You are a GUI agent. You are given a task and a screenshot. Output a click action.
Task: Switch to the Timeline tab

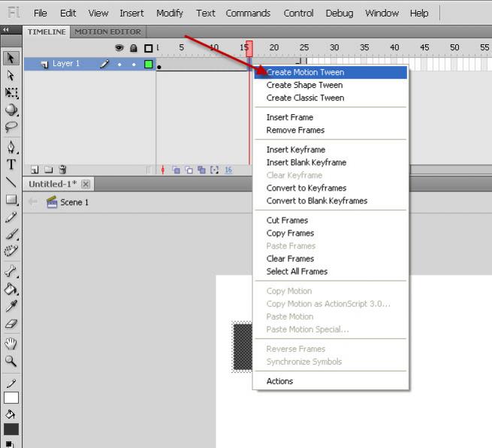47,32
